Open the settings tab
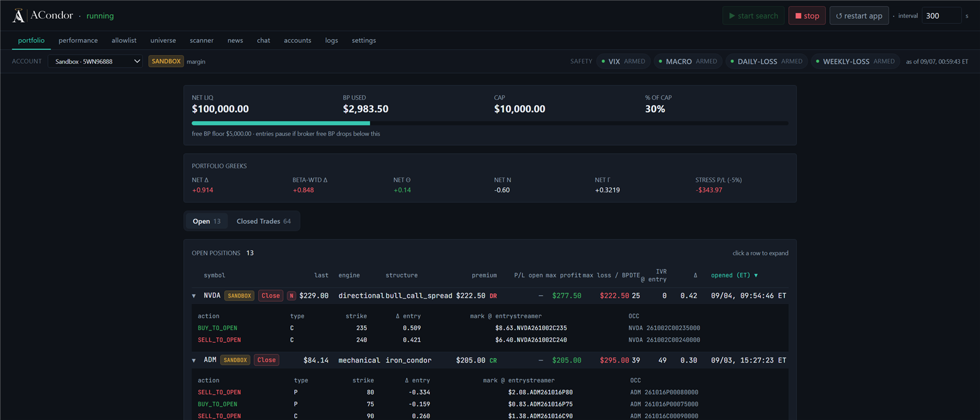Screen dimensions: 980x420 (364, 40)
